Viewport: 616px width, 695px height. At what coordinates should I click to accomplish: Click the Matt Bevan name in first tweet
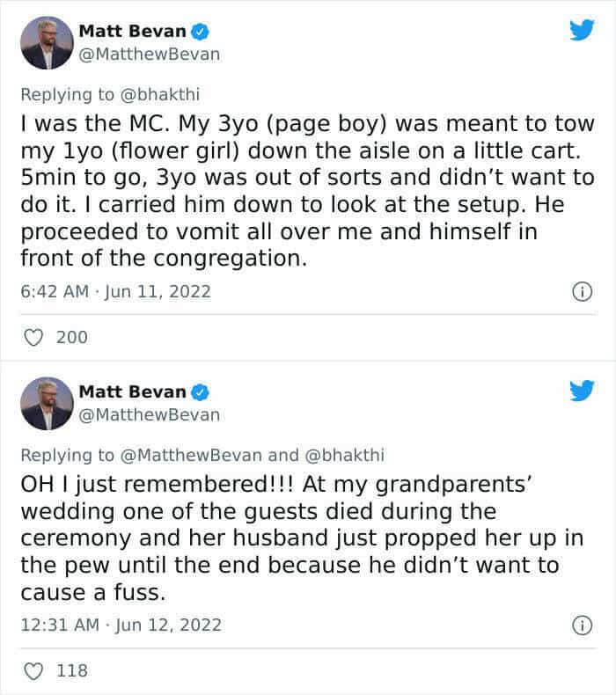pyautogui.click(x=133, y=31)
